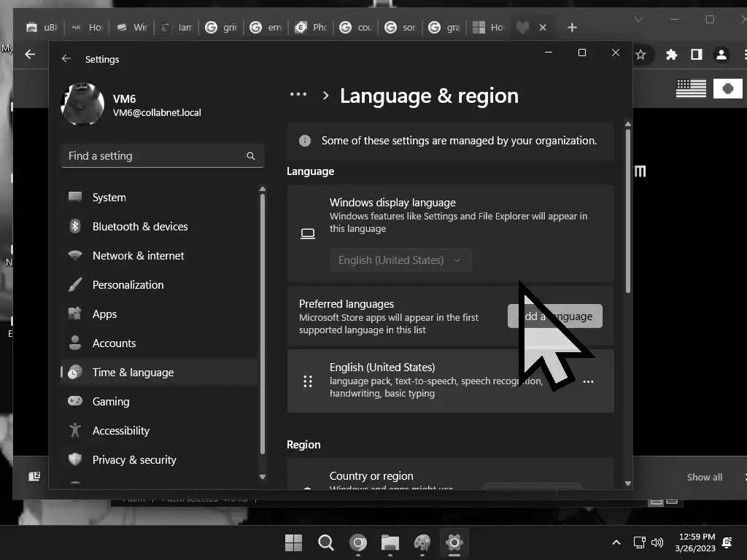Click the sidebar scrollbar down arrow
This screenshot has width=747, height=560.
pos(263,477)
